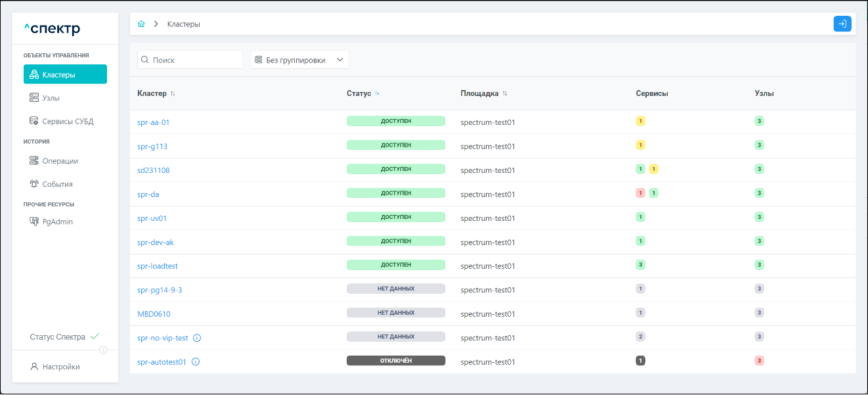Open Операции history page
The width and height of the screenshot is (868, 395).
click(x=60, y=161)
